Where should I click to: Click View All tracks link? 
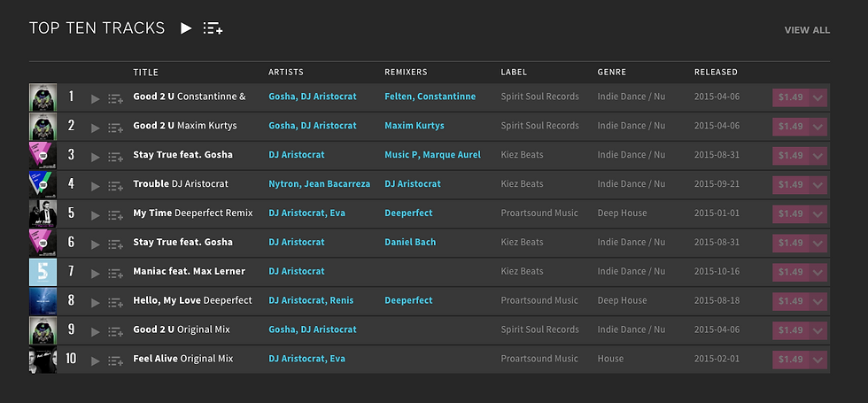tap(807, 30)
